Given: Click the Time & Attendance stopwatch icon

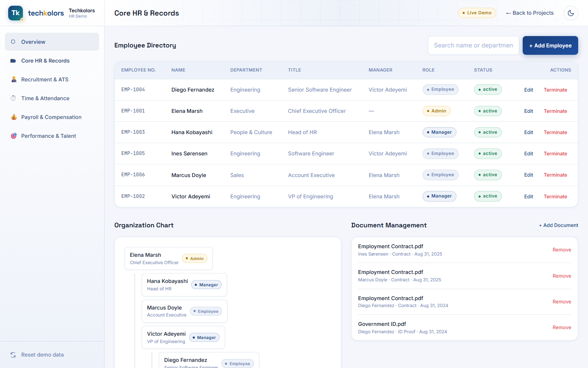Looking at the screenshot, I should pos(13,98).
